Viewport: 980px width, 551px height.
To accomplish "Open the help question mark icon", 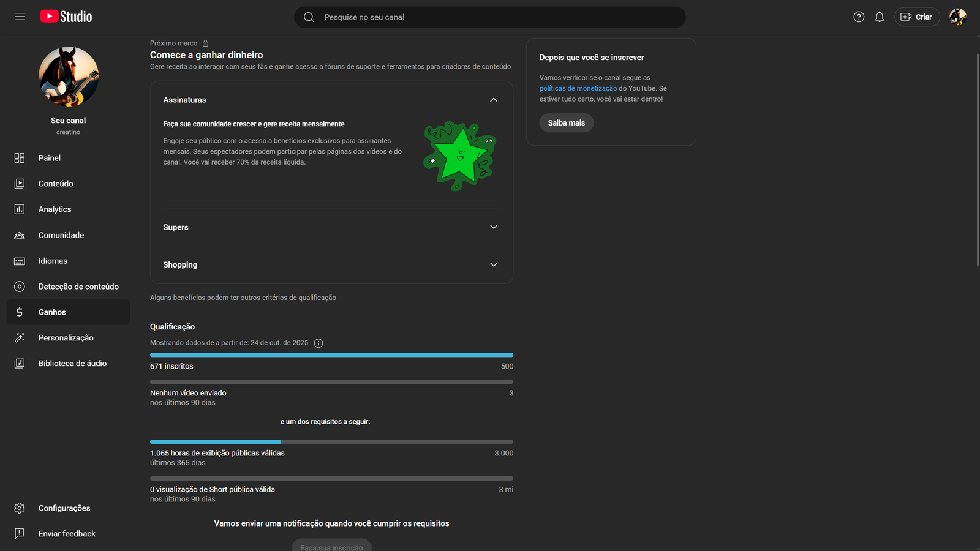I will (859, 17).
